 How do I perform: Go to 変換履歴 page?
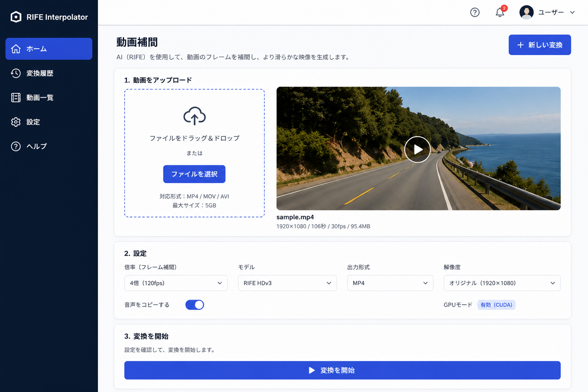(x=49, y=73)
